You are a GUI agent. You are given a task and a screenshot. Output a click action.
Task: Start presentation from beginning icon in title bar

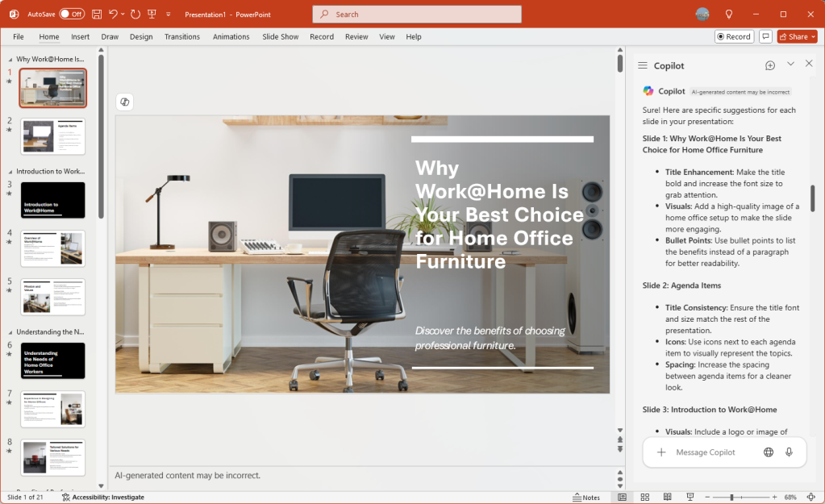(x=152, y=15)
